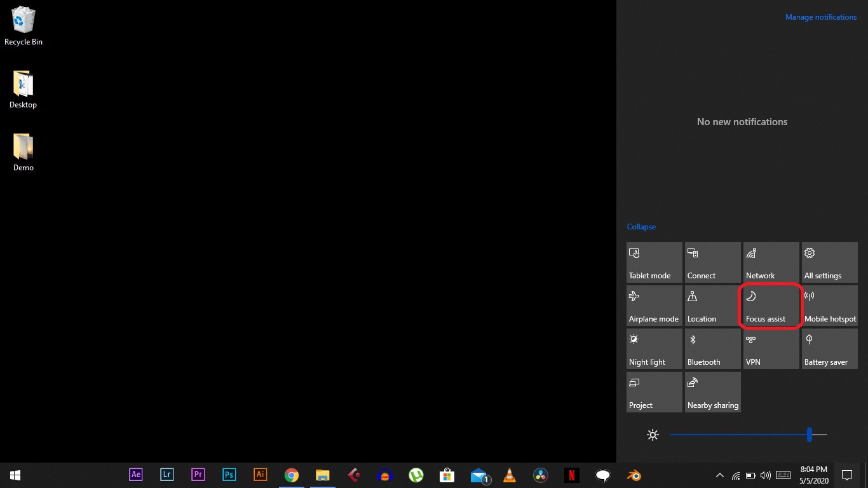Open After Effects from the taskbar
Screen dimensions: 868x488
click(135, 475)
